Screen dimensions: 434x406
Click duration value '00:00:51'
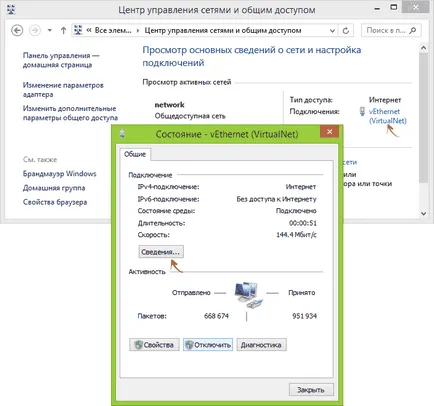click(x=303, y=223)
